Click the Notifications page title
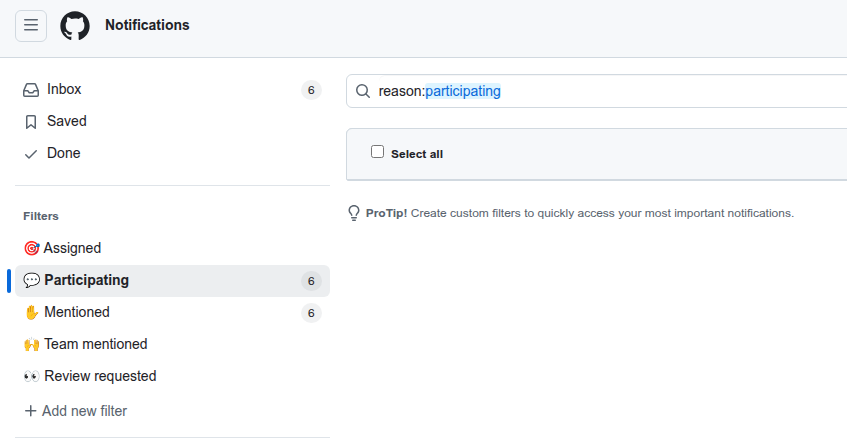847x444 pixels. tap(147, 25)
